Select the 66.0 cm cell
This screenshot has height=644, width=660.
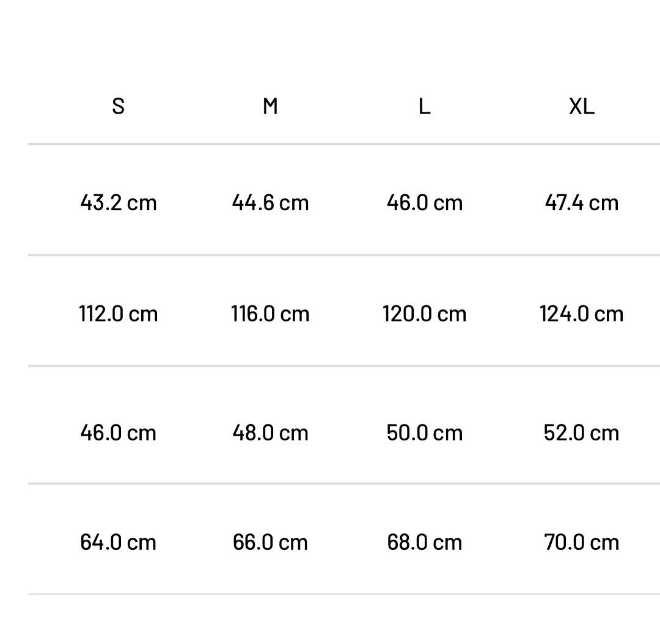coord(270,542)
